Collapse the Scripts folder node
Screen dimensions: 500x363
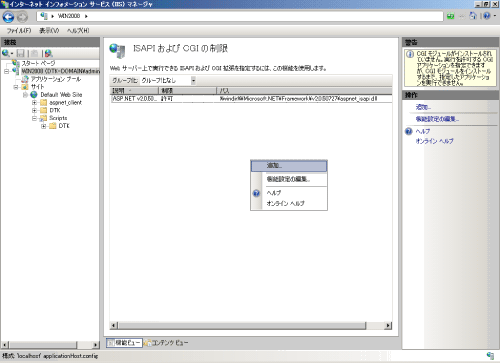[x=34, y=118]
